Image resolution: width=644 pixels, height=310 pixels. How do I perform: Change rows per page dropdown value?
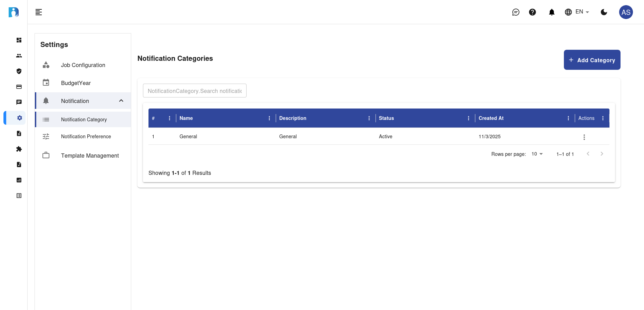click(537, 154)
